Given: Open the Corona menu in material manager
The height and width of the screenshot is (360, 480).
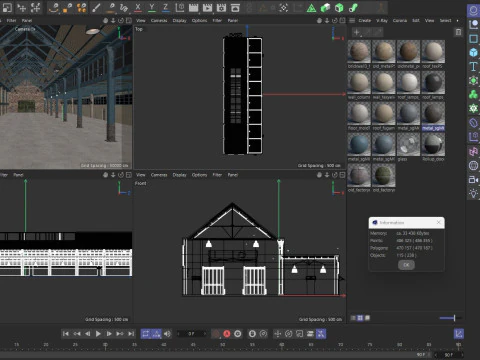Looking at the screenshot, I should (400, 20).
